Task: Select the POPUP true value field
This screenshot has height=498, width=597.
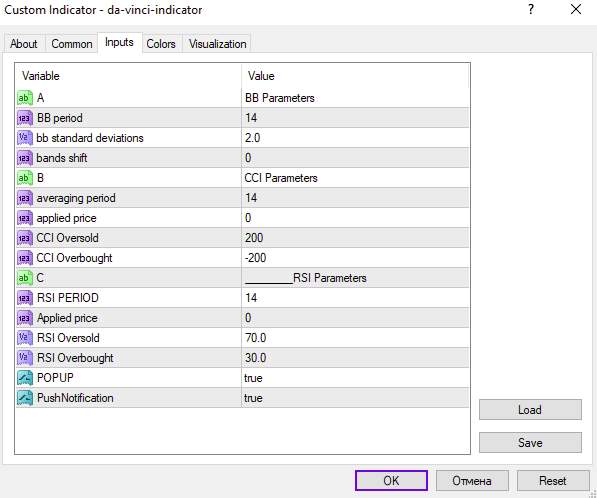Action: (355, 378)
